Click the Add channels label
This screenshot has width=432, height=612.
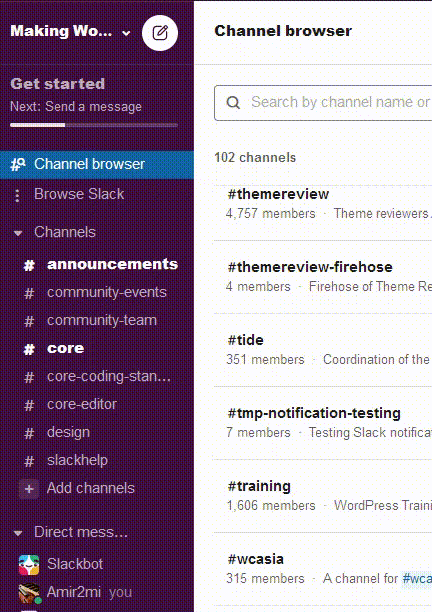coord(91,488)
